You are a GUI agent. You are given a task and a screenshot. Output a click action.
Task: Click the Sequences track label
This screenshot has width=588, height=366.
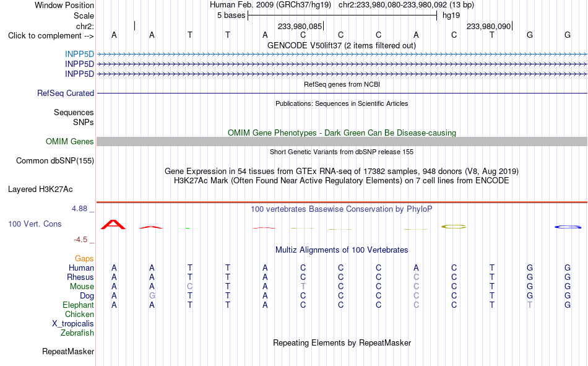click(74, 112)
